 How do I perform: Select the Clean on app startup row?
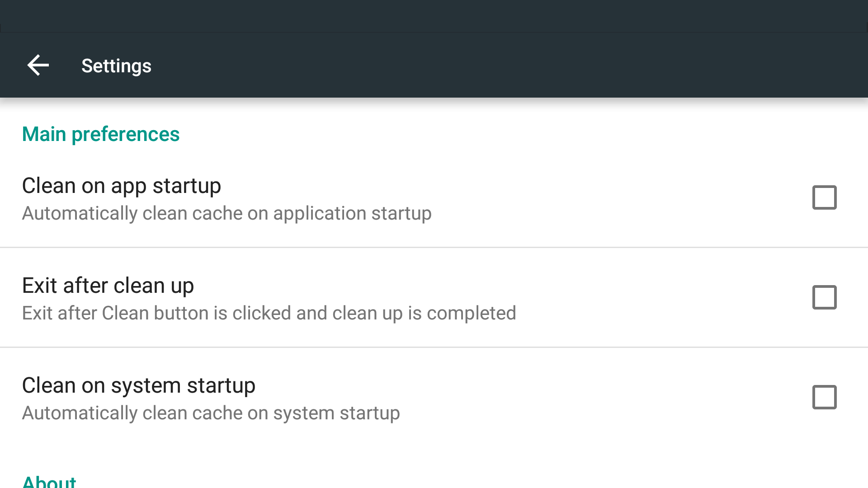[316, 197]
